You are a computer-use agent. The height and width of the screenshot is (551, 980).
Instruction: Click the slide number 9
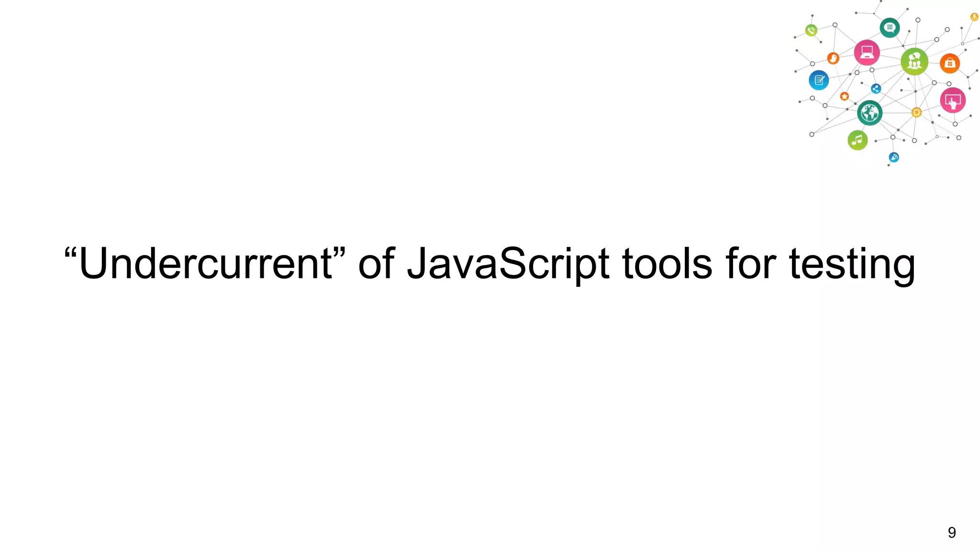click(x=952, y=532)
